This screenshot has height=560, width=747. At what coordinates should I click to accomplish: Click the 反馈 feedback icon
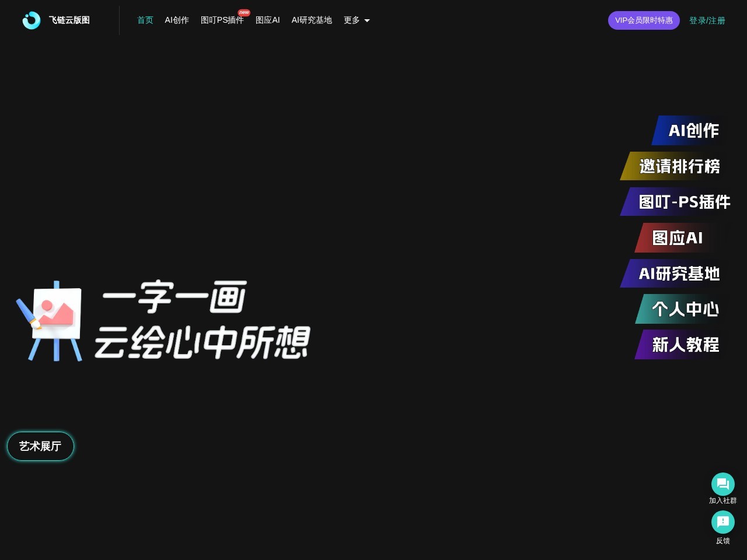[722, 522]
